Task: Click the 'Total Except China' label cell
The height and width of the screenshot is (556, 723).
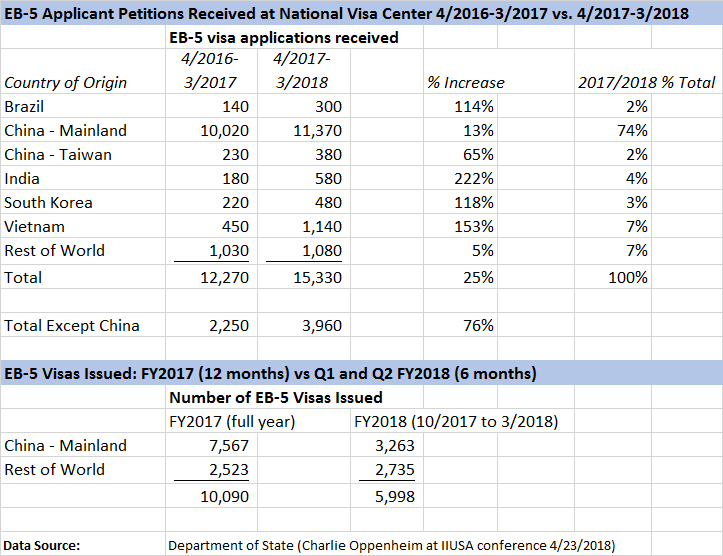Action: point(71,324)
